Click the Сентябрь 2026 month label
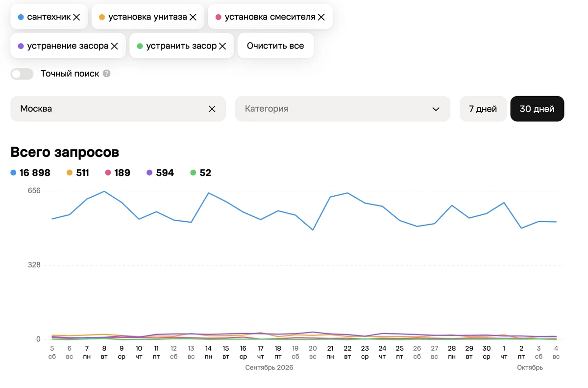This screenshot has width=588, height=388. coord(269,367)
